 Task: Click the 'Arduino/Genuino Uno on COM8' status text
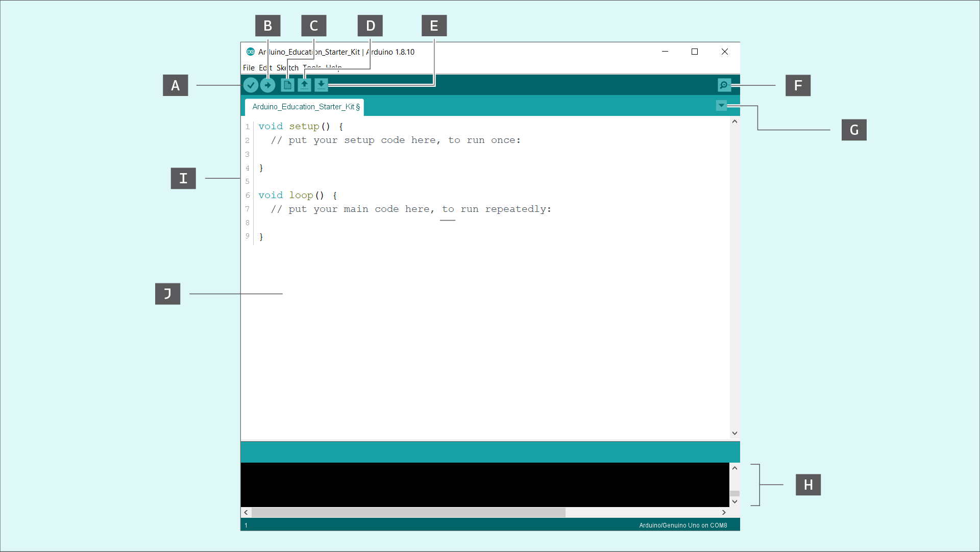click(x=683, y=525)
